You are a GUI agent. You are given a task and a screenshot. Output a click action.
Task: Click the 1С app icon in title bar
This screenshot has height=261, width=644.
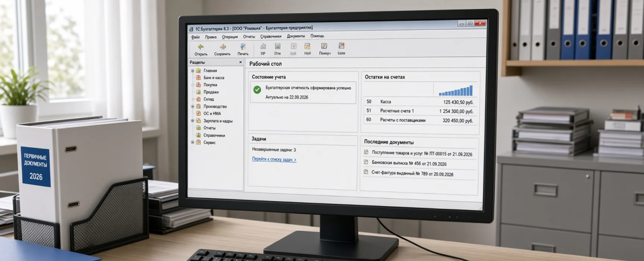(x=191, y=29)
